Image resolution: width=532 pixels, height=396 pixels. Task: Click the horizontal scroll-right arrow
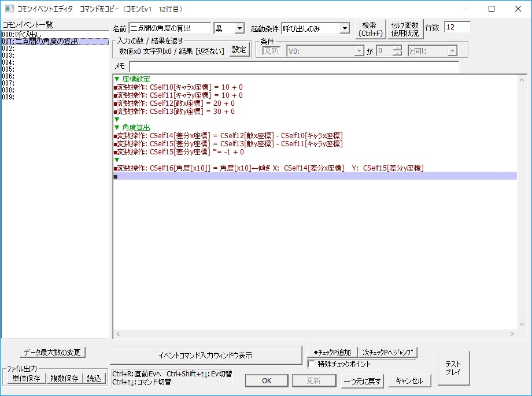tap(512, 334)
